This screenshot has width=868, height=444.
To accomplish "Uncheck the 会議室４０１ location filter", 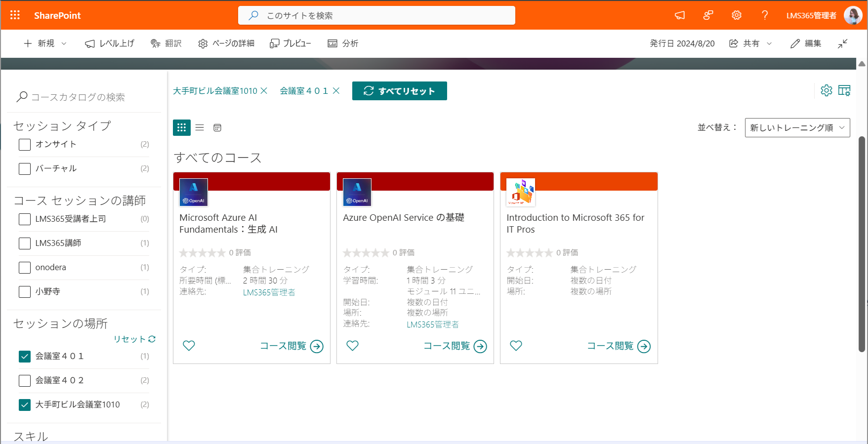I will click(25, 357).
